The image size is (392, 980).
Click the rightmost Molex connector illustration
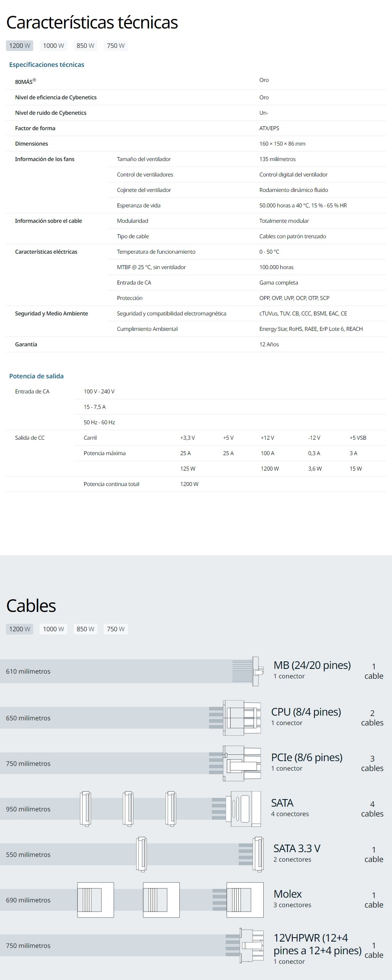(x=245, y=900)
